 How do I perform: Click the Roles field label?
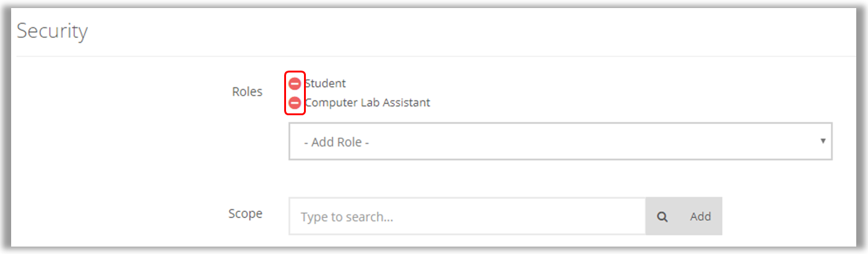(247, 92)
